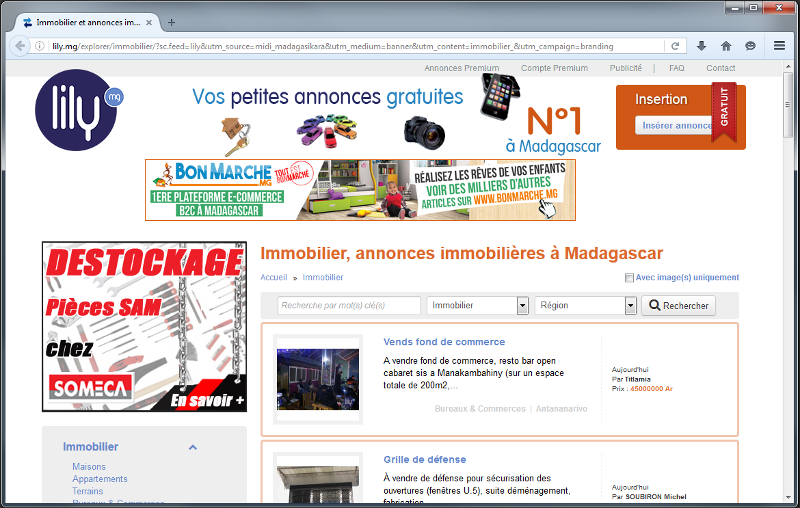The height and width of the screenshot is (508, 800).
Task: Click the house and keys icon
Action: pos(236,136)
